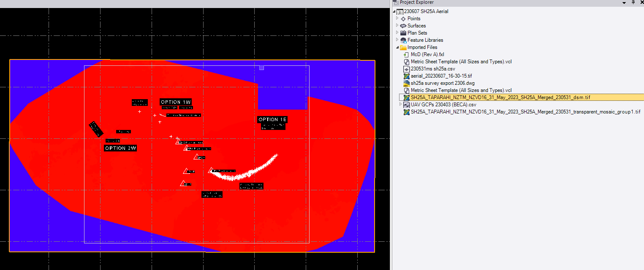Click the sh25a survey export 2306.dwg icon

pyautogui.click(x=407, y=83)
